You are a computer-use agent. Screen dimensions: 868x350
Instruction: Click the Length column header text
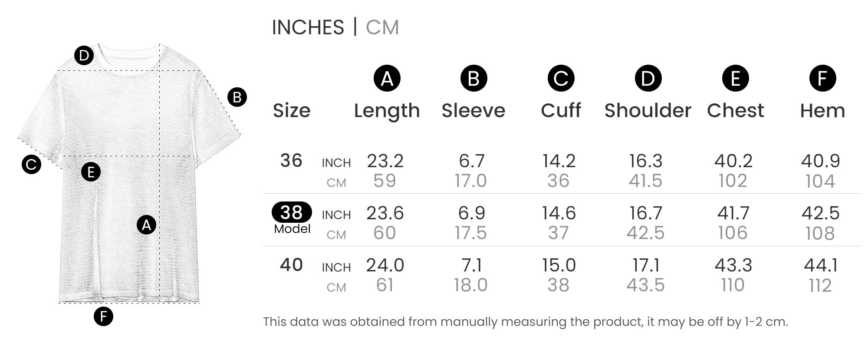(387, 111)
